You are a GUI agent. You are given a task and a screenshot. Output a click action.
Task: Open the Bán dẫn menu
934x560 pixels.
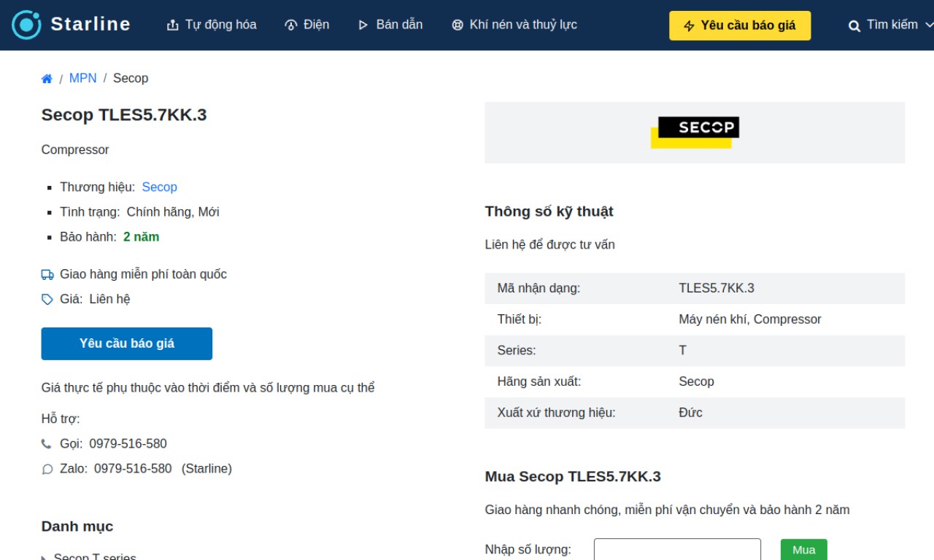[x=390, y=25]
